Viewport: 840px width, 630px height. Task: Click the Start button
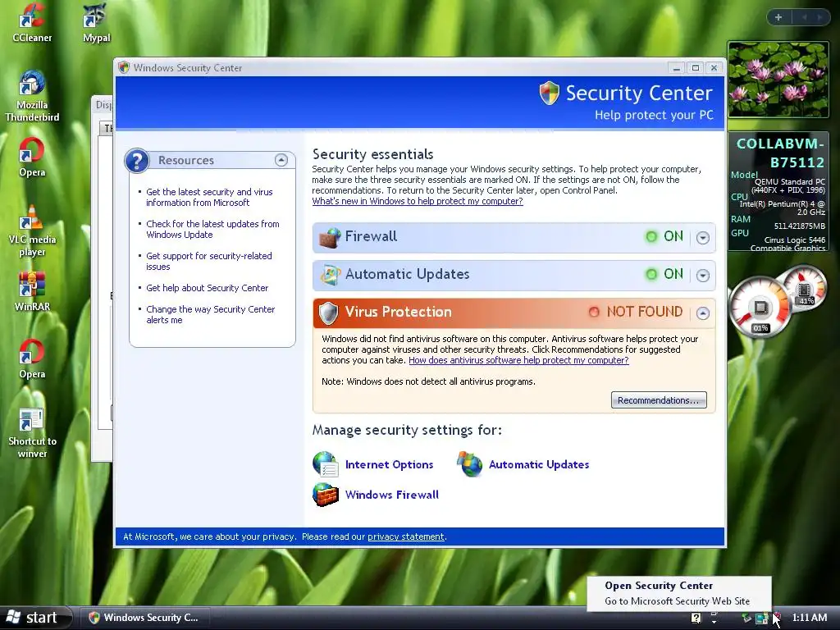(35, 618)
